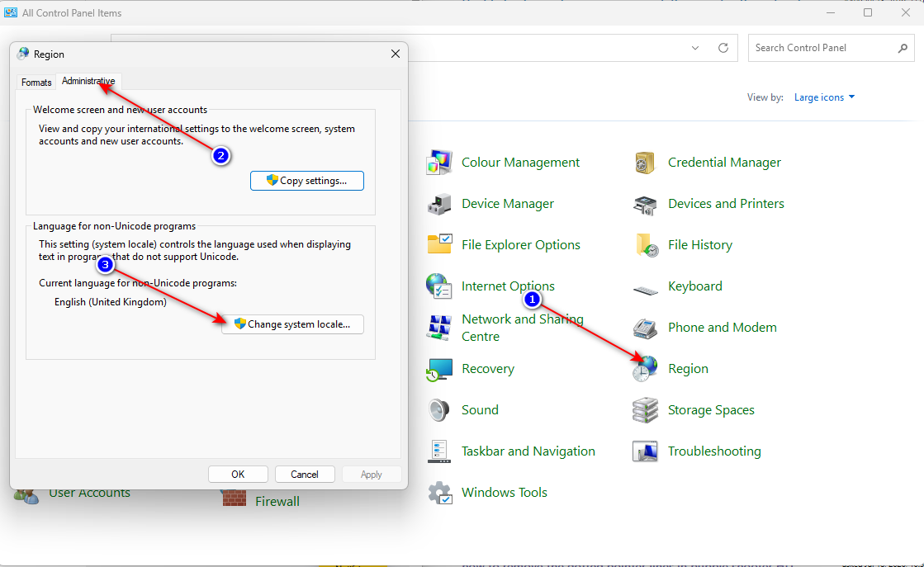The image size is (924, 567).
Task: Open the File History folder icon
Action: (646, 245)
